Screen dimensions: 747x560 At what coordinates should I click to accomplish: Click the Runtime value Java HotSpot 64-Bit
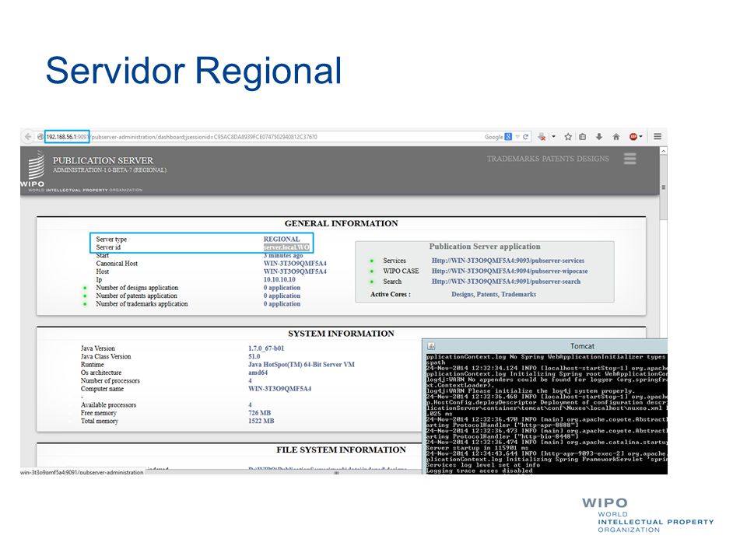pyautogui.click(x=301, y=364)
